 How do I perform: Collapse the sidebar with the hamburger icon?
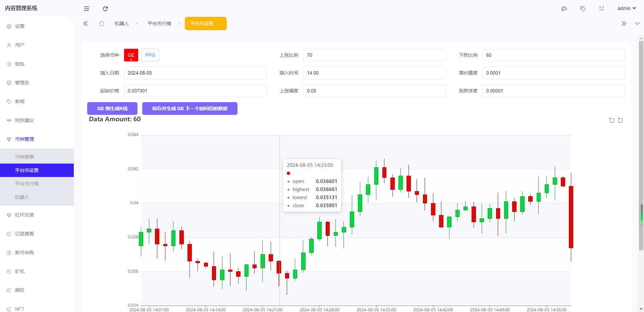[86, 9]
